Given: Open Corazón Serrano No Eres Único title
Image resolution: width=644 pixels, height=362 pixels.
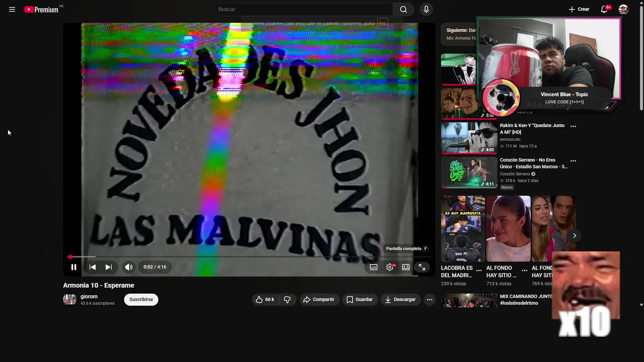Looking at the screenshot, I should point(533,163).
